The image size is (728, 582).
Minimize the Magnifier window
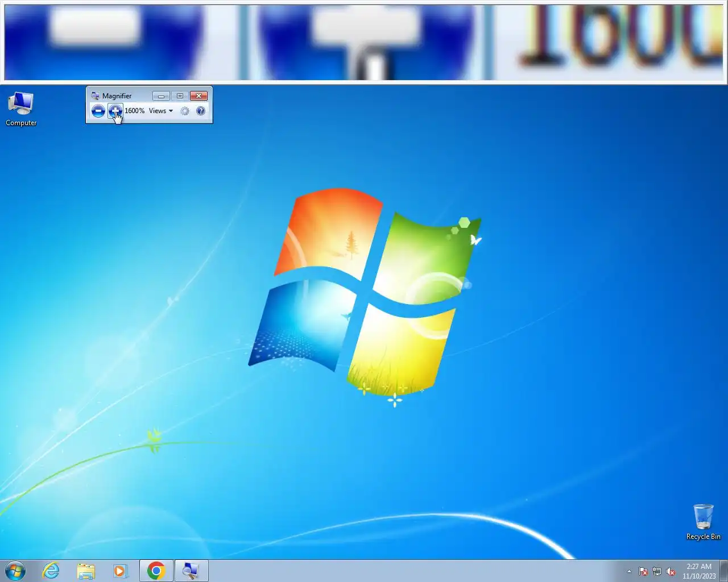(x=161, y=96)
